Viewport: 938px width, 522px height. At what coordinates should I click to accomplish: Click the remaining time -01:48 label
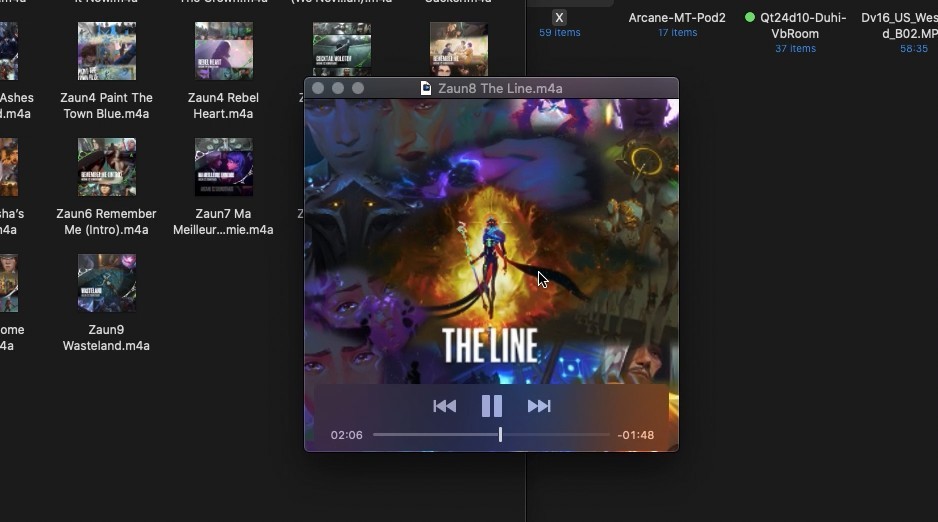pyautogui.click(x=635, y=435)
